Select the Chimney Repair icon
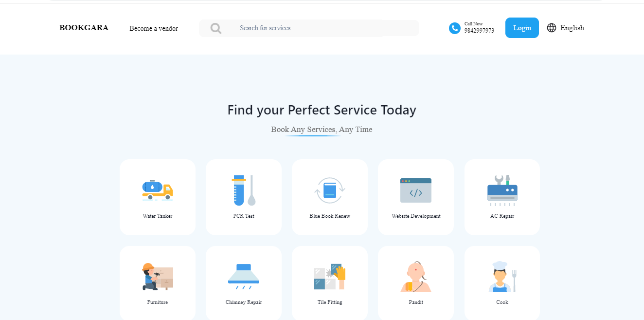The height and width of the screenshot is (320, 644). pyautogui.click(x=244, y=277)
